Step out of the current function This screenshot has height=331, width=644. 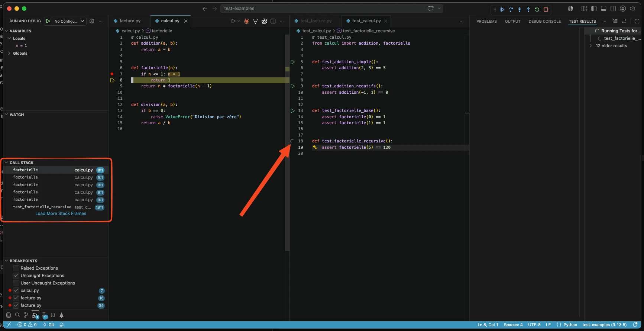[x=528, y=10]
